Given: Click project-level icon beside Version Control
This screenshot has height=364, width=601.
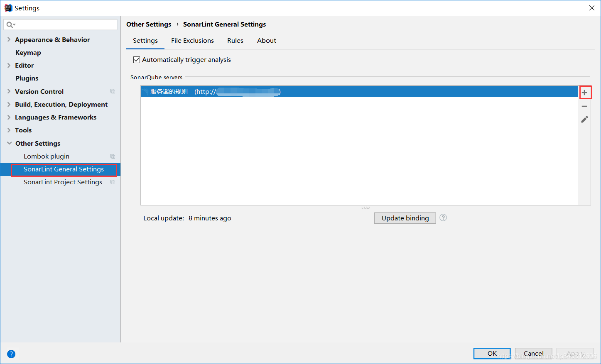Looking at the screenshot, I should click(113, 91).
